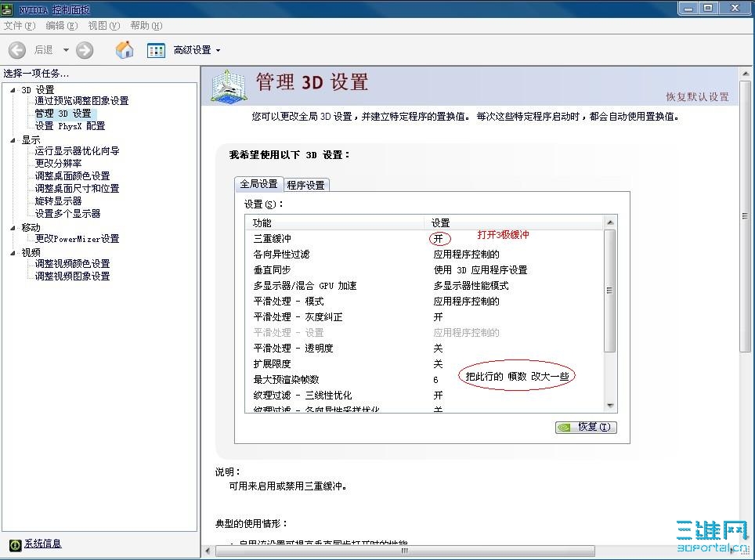The image size is (755, 560).
Task: Open the Back history dropdown arrow
Action: [x=66, y=50]
